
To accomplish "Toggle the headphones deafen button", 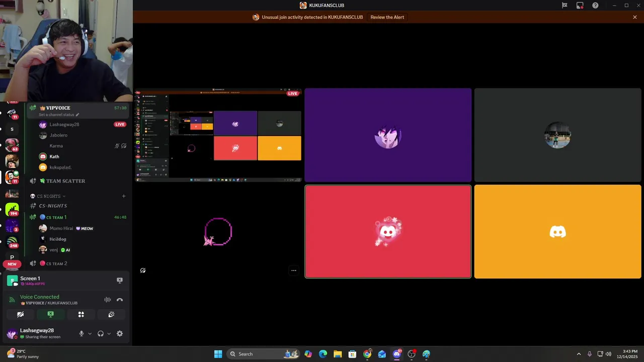I will pyautogui.click(x=101, y=333).
